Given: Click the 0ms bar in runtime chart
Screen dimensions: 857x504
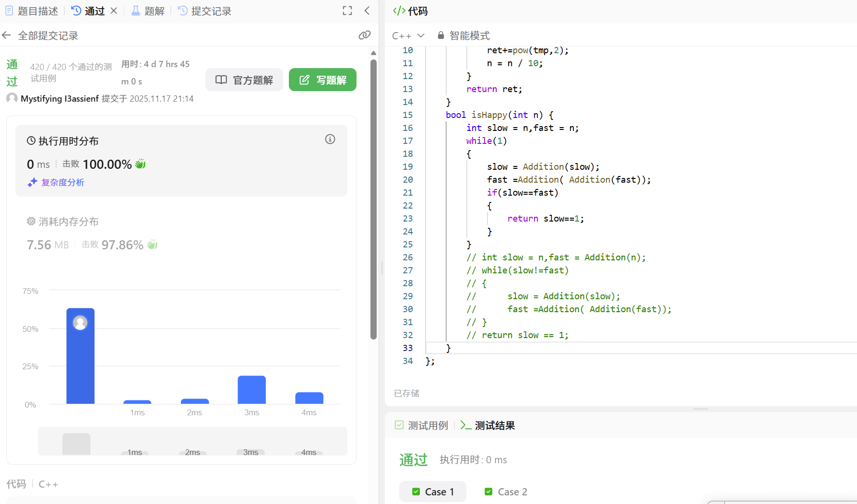Looking at the screenshot, I should point(80,356).
